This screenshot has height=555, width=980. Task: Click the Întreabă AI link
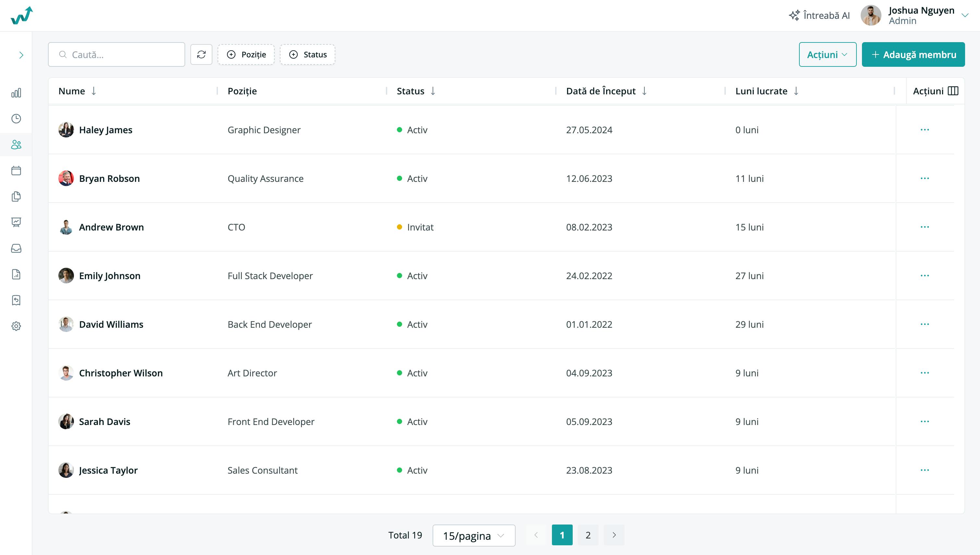(x=819, y=15)
